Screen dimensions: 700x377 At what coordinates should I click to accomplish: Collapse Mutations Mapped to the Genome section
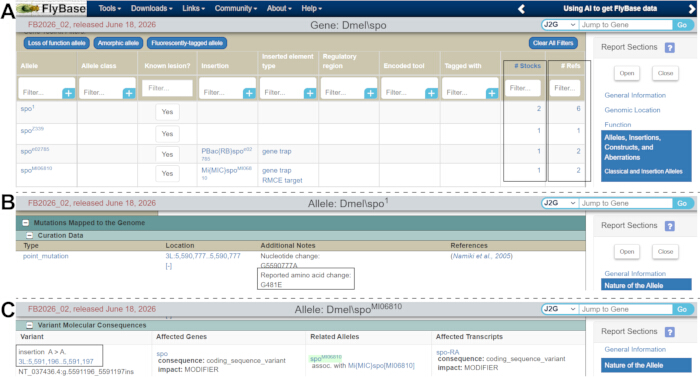point(25,222)
